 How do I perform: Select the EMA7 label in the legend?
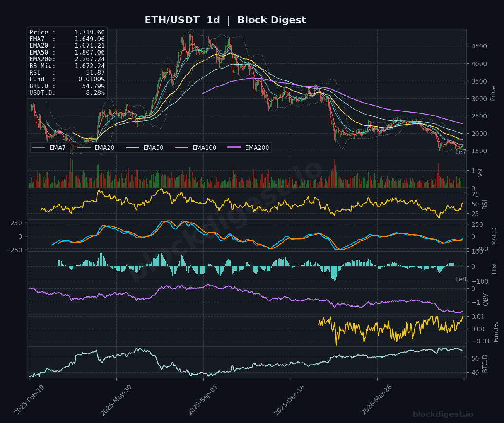coord(58,147)
